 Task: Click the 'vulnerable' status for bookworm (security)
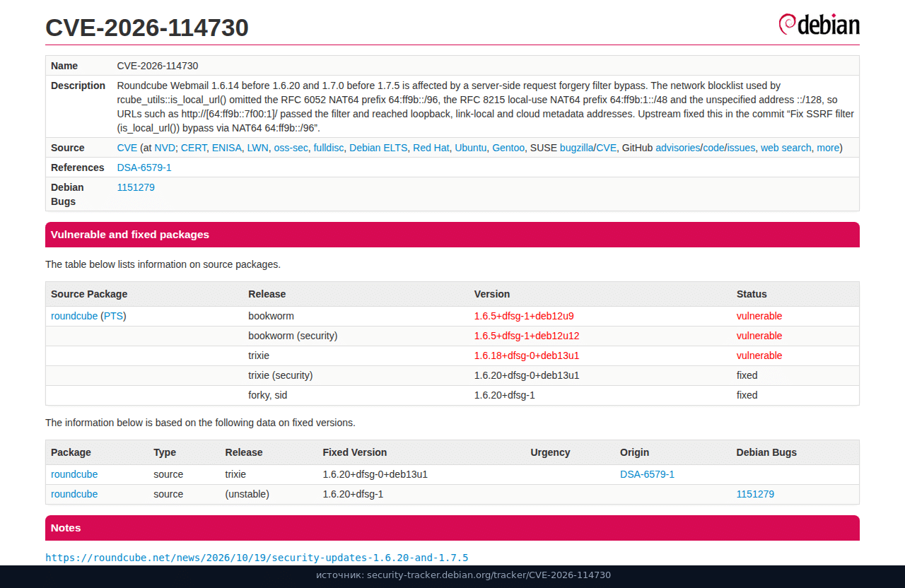759,336
